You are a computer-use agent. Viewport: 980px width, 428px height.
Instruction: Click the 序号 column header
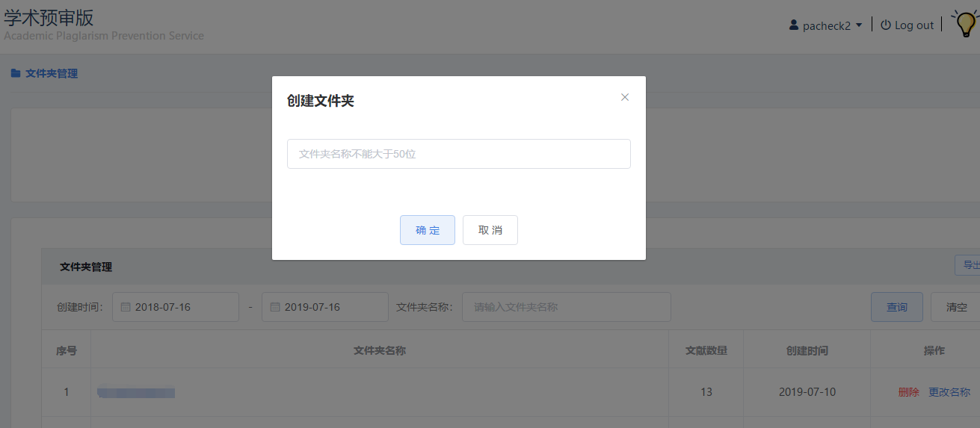coord(67,350)
